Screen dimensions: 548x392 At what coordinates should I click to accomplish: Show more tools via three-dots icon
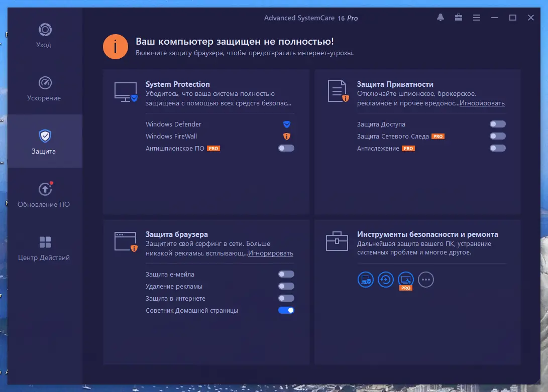click(x=425, y=280)
